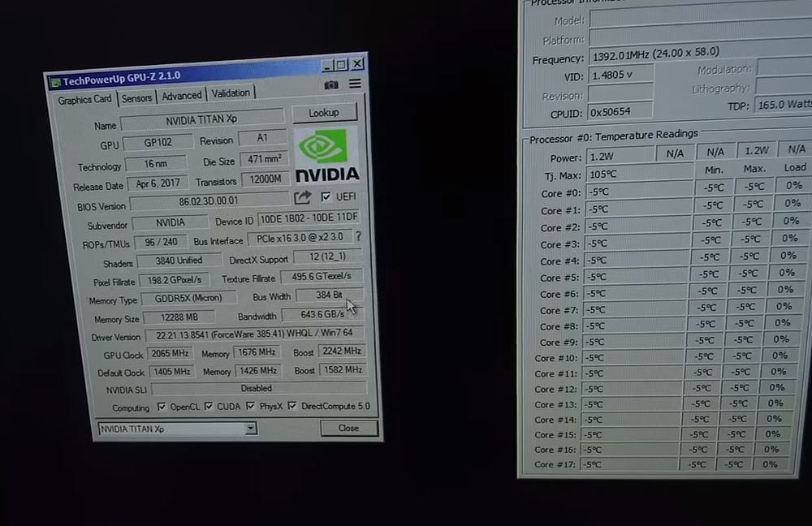Switch to the Sensors tab
Image resolution: width=812 pixels, height=526 pixels.
click(136, 98)
